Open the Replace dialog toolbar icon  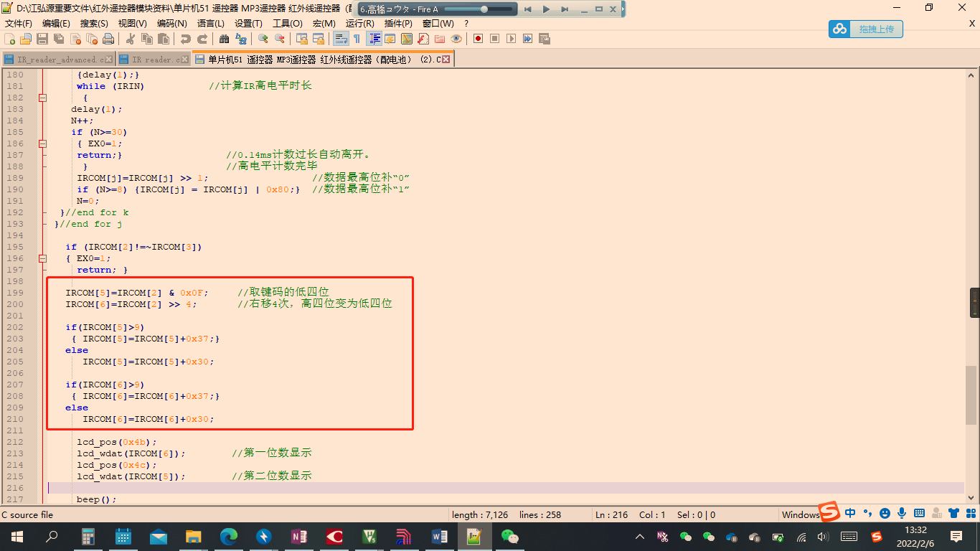[241, 39]
